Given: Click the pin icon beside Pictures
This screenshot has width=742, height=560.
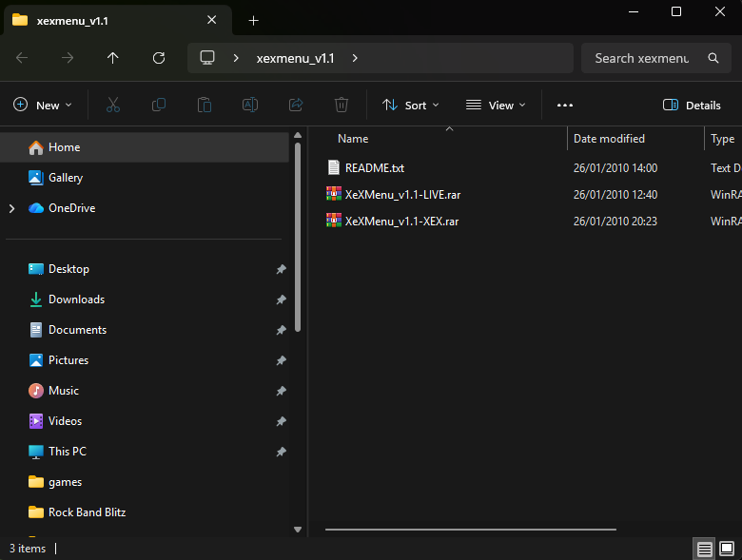Looking at the screenshot, I should tap(281, 360).
